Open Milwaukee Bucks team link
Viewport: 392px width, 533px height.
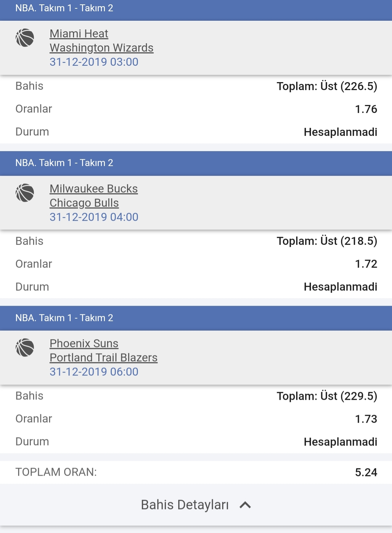click(94, 189)
